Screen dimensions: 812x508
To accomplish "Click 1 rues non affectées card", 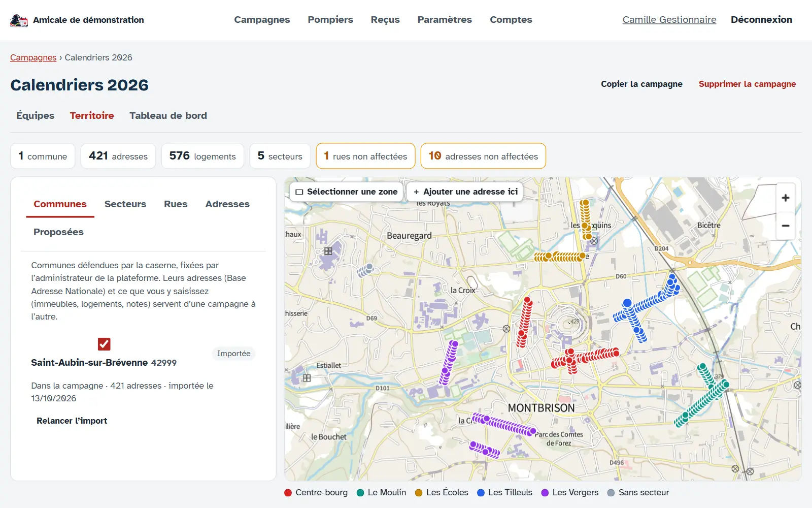I will 365,156.
